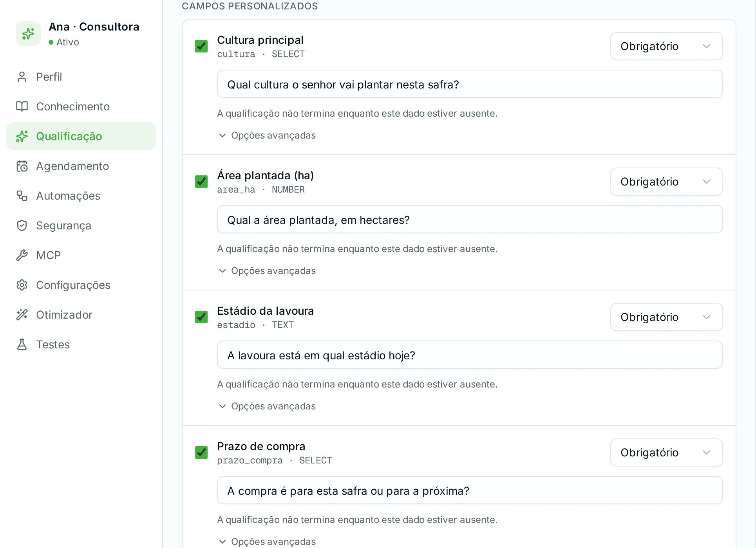Click the Testes flask icon

click(22, 344)
